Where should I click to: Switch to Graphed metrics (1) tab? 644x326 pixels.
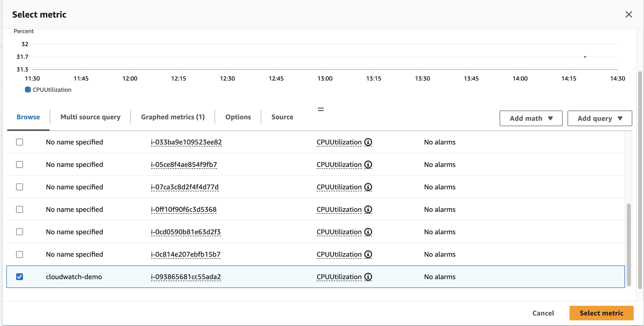tap(173, 117)
